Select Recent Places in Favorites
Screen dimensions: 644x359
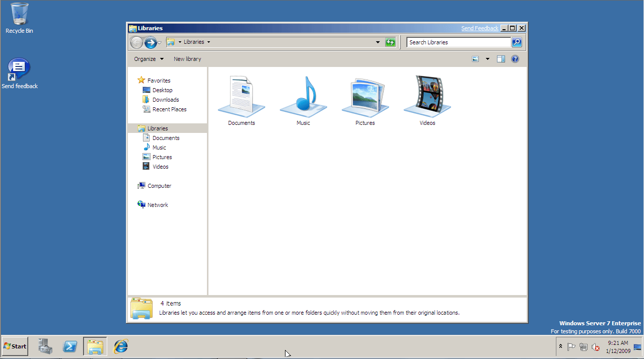[x=164, y=109]
